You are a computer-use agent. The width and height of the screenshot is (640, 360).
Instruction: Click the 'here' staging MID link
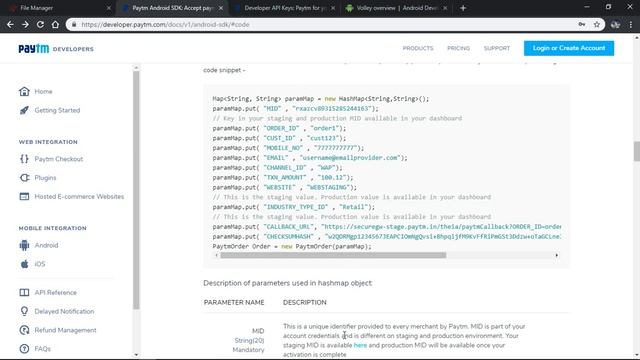coord(360,345)
